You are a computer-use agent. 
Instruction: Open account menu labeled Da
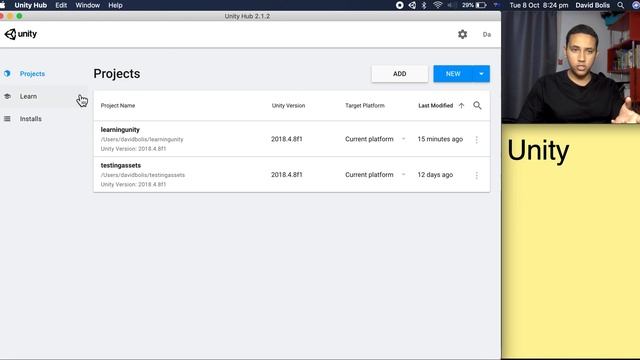(487, 35)
